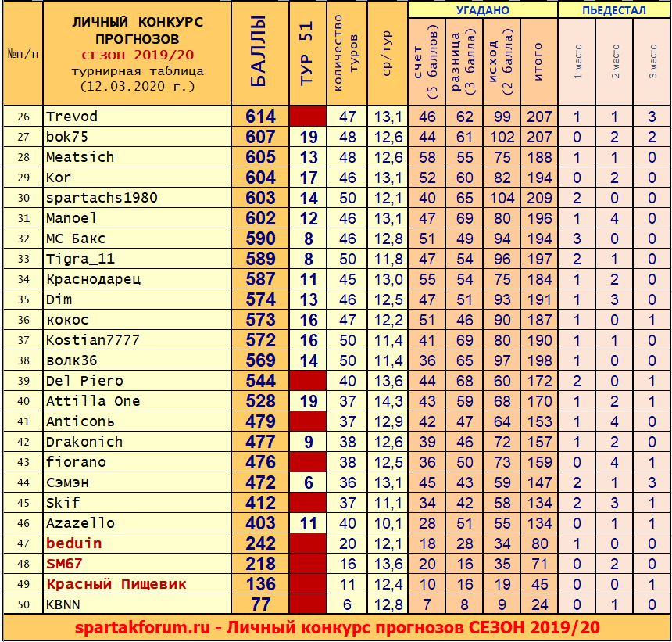Click the player name Manoel
The image size is (672, 642).
pos(71,218)
